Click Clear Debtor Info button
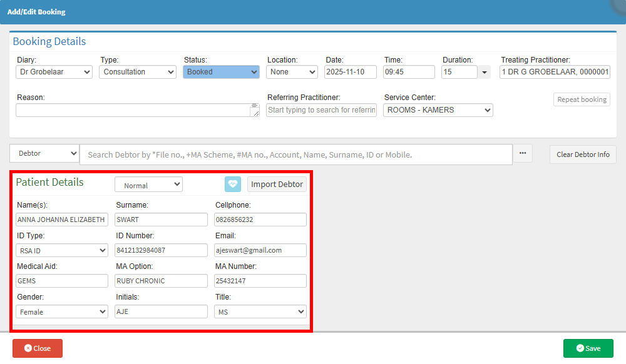Screen dimensions: 626x364 pyautogui.click(x=583, y=154)
